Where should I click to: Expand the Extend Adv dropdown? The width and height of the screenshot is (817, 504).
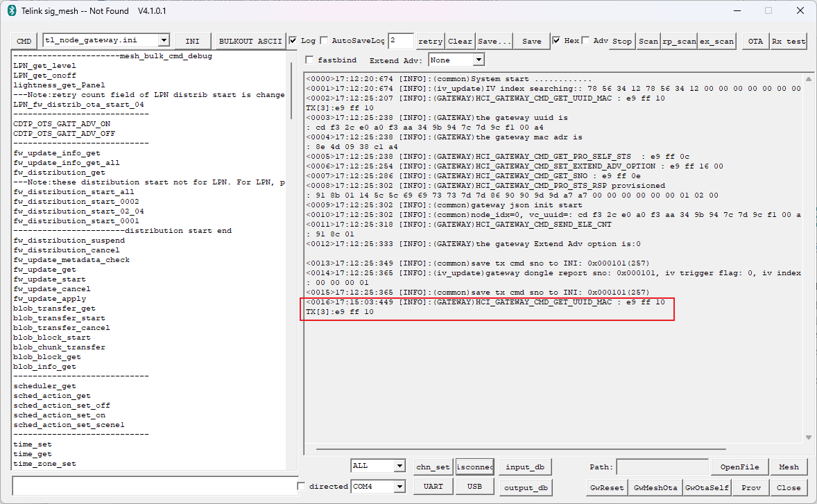(x=479, y=60)
